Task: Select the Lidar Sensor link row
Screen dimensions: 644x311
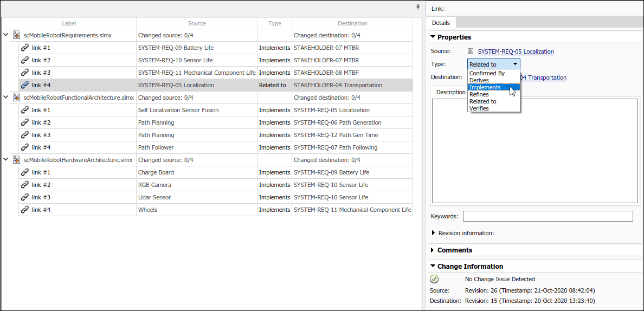Action: 154,197
